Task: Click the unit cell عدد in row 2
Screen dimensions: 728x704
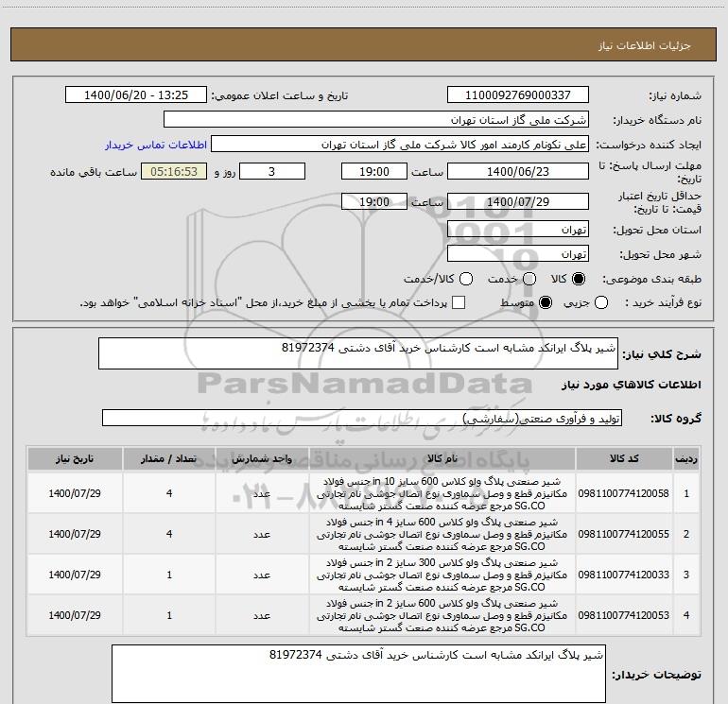Action: click(x=262, y=534)
